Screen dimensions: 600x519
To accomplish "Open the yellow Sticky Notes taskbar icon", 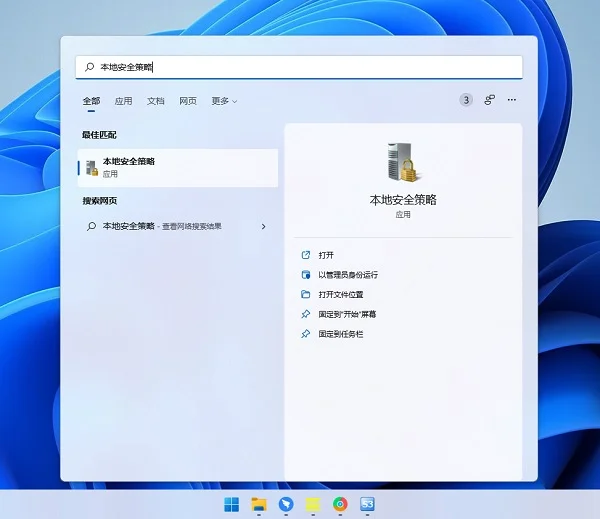I will pyautogui.click(x=313, y=504).
